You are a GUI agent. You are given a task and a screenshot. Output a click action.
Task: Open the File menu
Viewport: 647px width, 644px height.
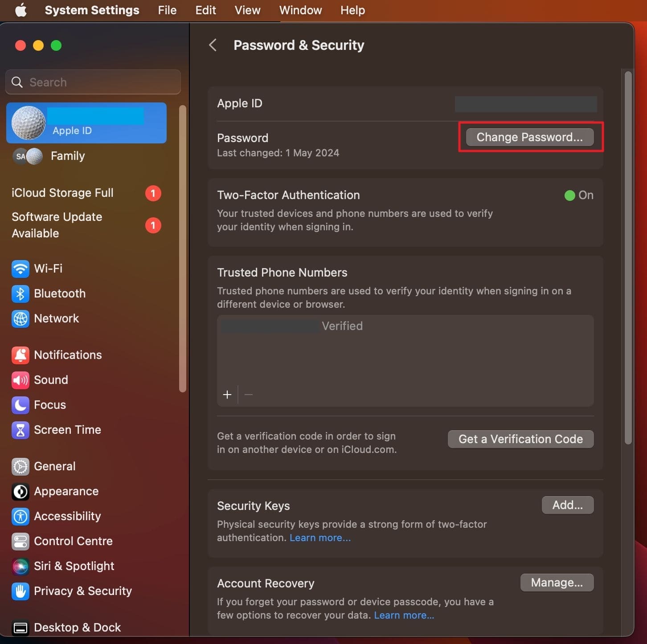[x=167, y=10]
